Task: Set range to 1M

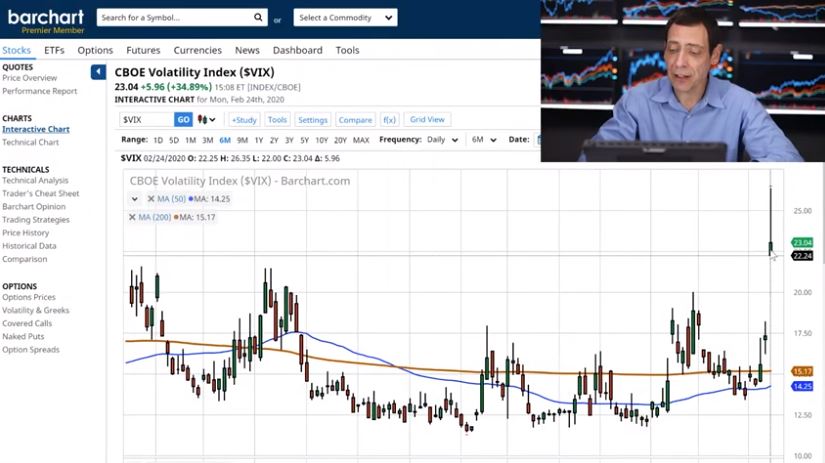Action: tap(190, 140)
